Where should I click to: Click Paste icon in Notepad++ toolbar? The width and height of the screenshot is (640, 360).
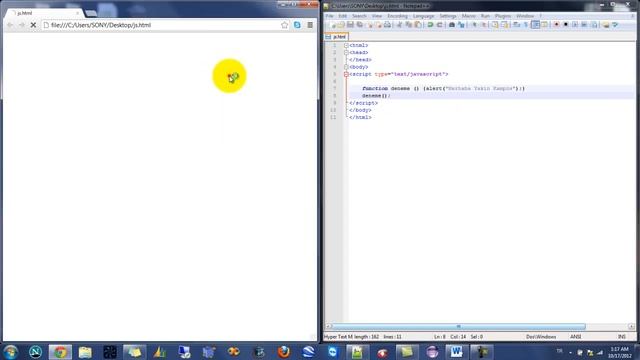(418, 25)
